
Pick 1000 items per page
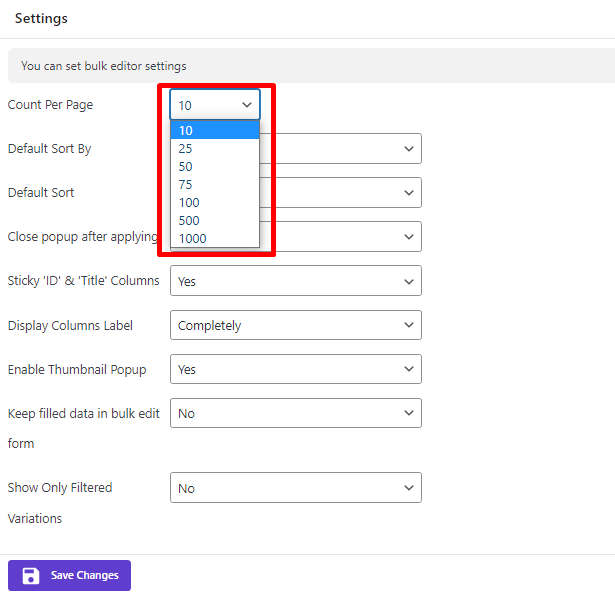coord(215,238)
